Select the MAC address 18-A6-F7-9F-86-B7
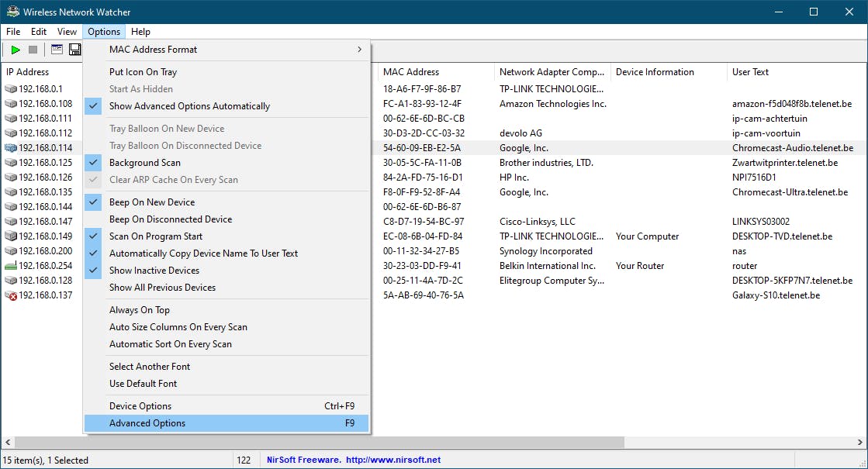 (422, 89)
